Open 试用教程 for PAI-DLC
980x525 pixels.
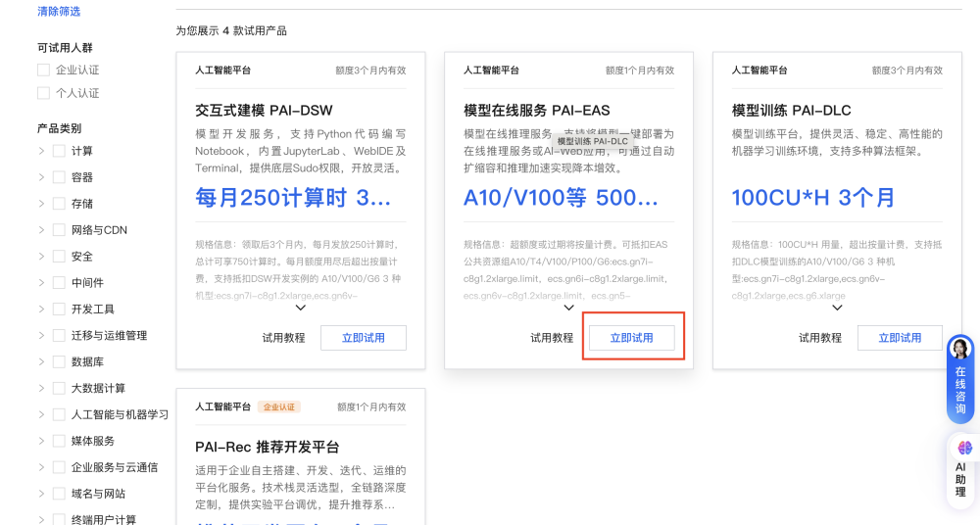[x=820, y=338]
